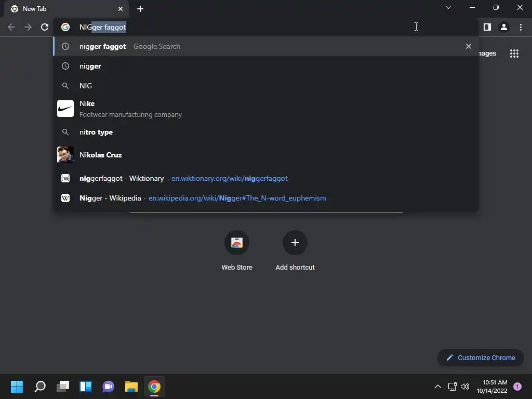
Task: Open the tab search dropdown chevron
Action: [x=448, y=7]
